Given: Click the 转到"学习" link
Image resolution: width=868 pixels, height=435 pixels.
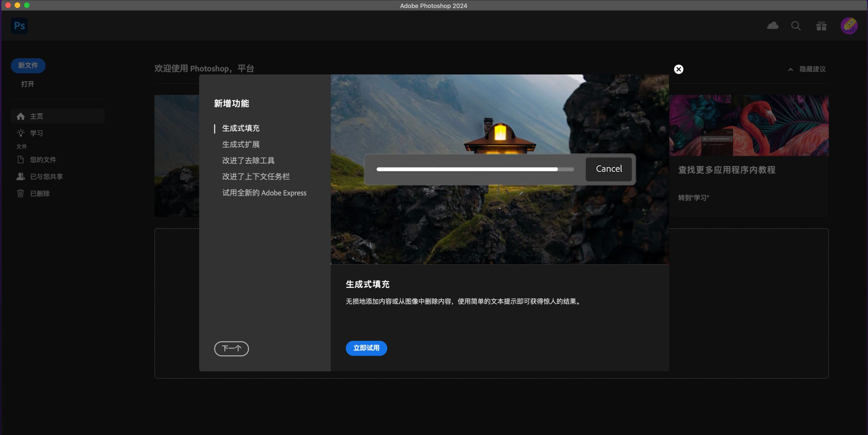Looking at the screenshot, I should 693,198.
